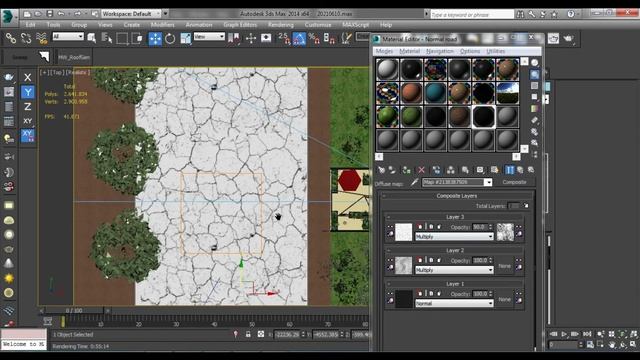This screenshot has height=360, width=640.
Task: Click Layer 3 Opacity spinner arrows
Action: [x=491, y=227]
